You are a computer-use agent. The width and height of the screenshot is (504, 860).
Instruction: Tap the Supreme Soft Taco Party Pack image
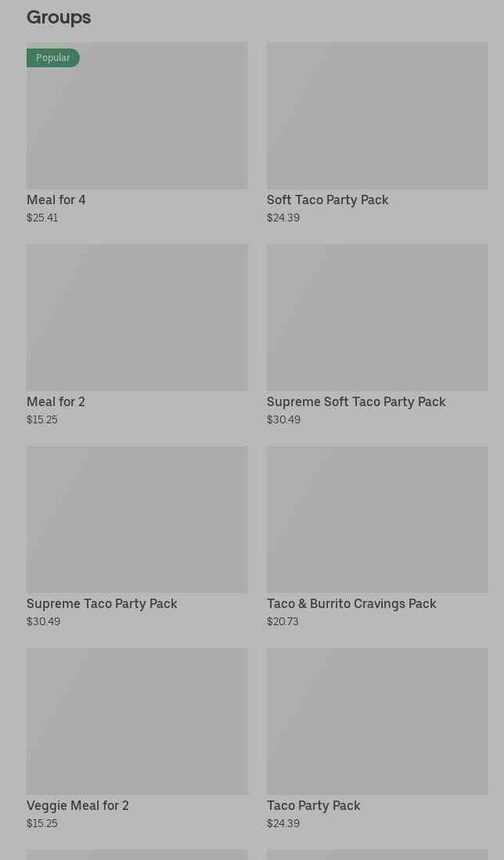pos(377,318)
